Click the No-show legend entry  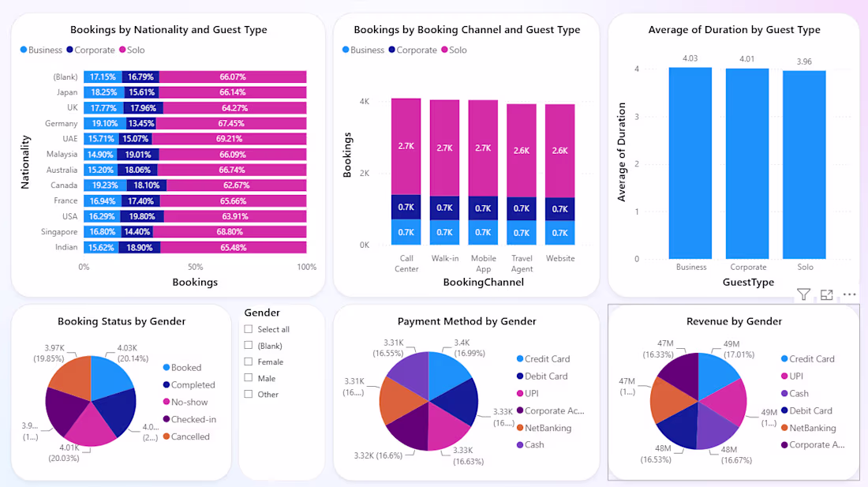pos(185,402)
